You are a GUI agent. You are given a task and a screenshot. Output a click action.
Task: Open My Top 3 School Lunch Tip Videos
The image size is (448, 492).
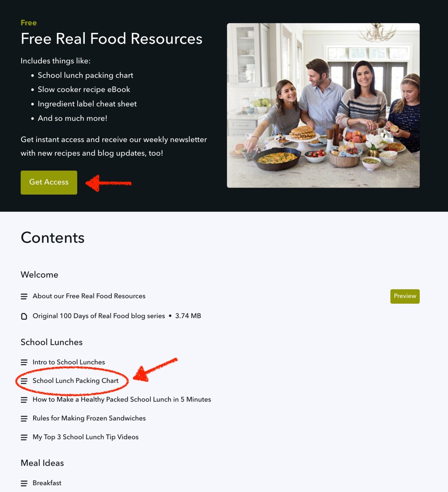click(85, 437)
